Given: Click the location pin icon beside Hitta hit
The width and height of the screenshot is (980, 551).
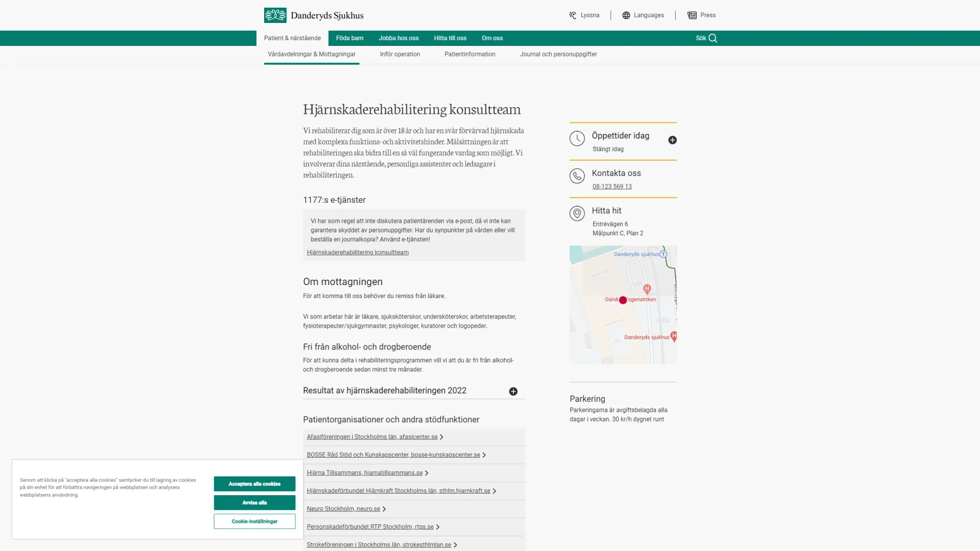Looking at the screenshot, I should coord(577,213).
